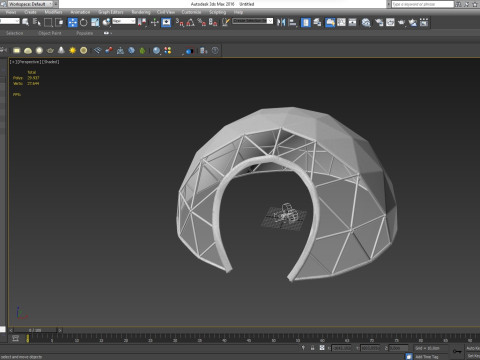This screenshot has width=480, height=360.
Task: Open the Selection Filter dropdown
Action: point(10,21)
